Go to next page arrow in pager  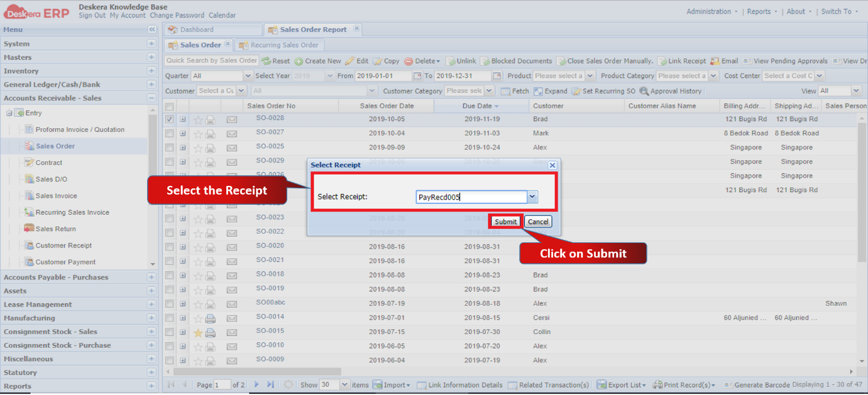point(256,384)
